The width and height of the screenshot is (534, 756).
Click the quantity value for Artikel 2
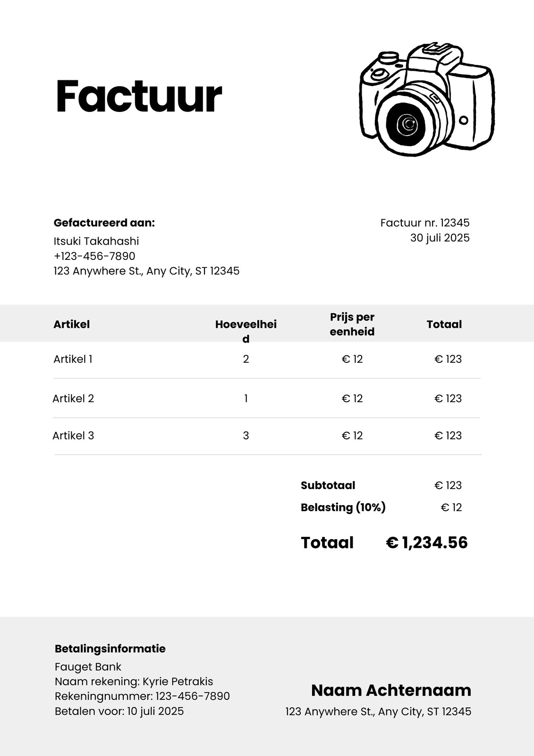246,398
